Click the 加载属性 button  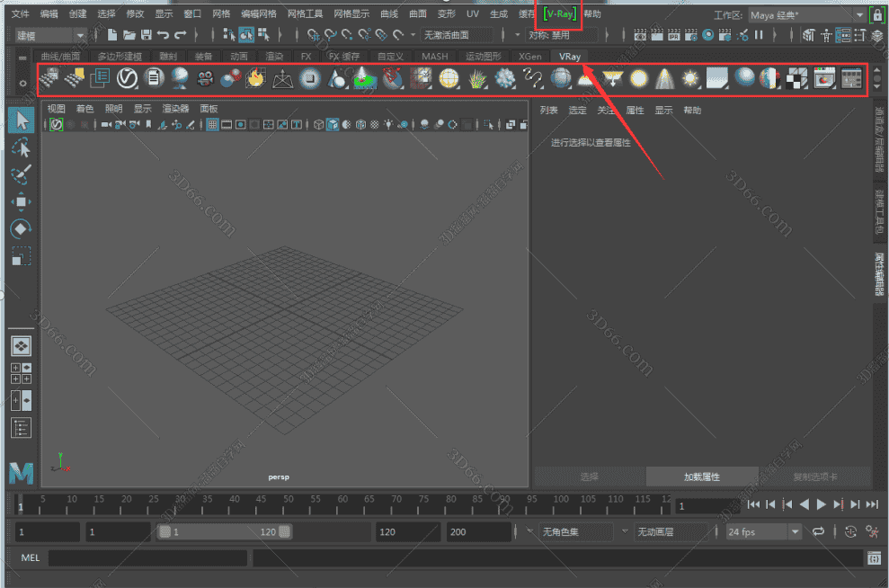click(701, 477)
